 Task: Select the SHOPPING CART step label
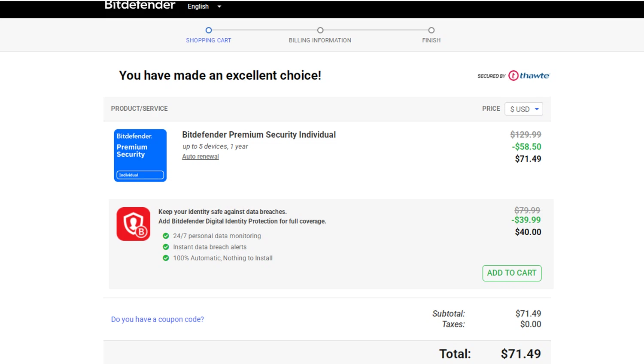[x=209, y=40]
